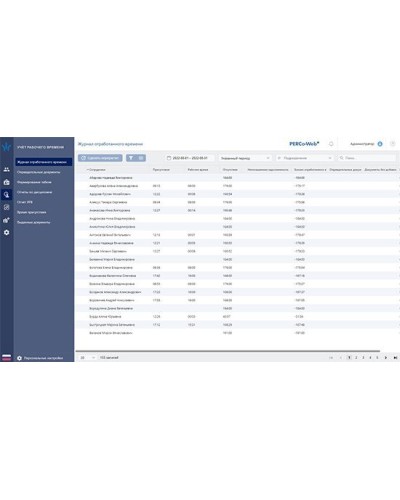Open the filter funnel icon in toolbar
Viewport: 400px width, 500px height.
(131, 158)
